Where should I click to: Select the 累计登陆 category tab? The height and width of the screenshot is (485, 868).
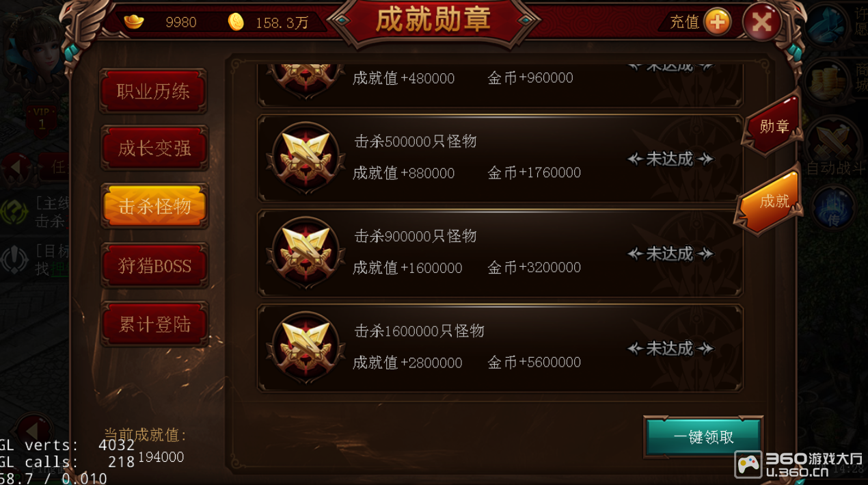(154, 324)
